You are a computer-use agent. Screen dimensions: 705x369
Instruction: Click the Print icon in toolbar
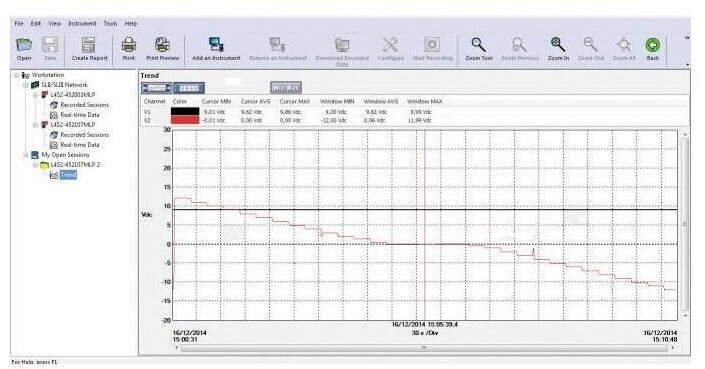[x=129, y=45]
